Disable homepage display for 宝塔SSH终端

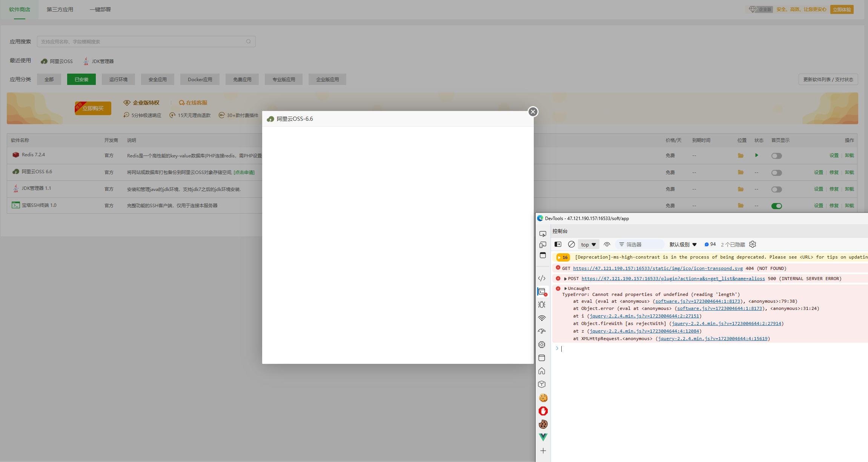[x=776, y=206]
